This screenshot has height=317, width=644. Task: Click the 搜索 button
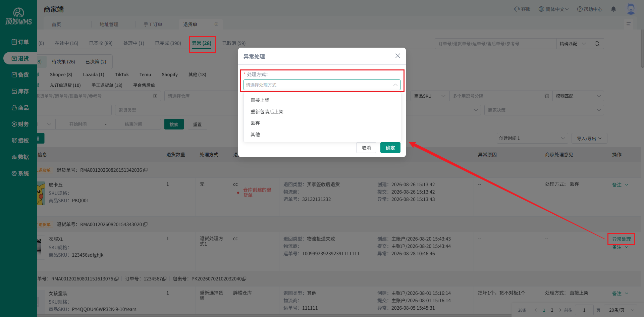click(x=174, y=124)
